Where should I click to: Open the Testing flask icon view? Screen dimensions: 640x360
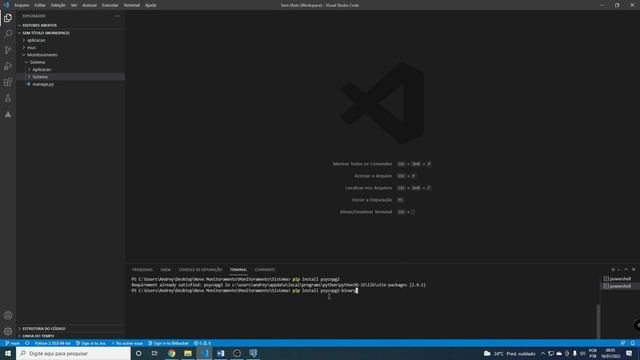(x=8, y=98)
